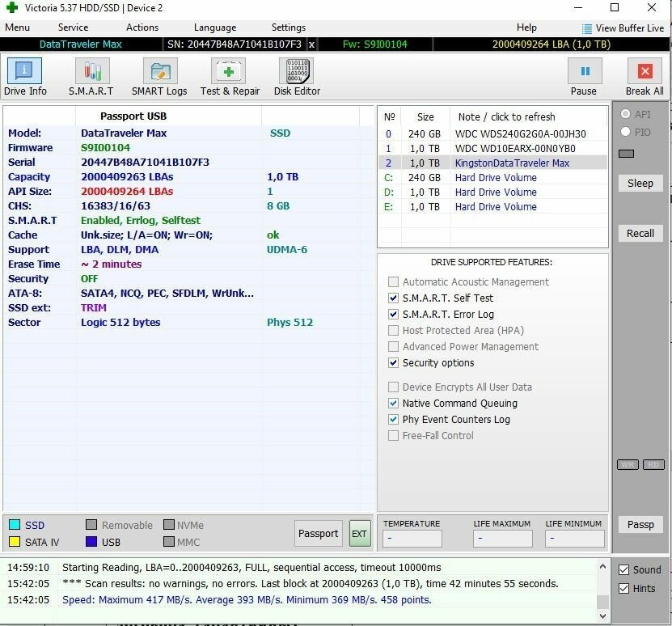This screenshot has height=626, width=672.
Task: Click the RD indicator
Action: click(653, 465)
